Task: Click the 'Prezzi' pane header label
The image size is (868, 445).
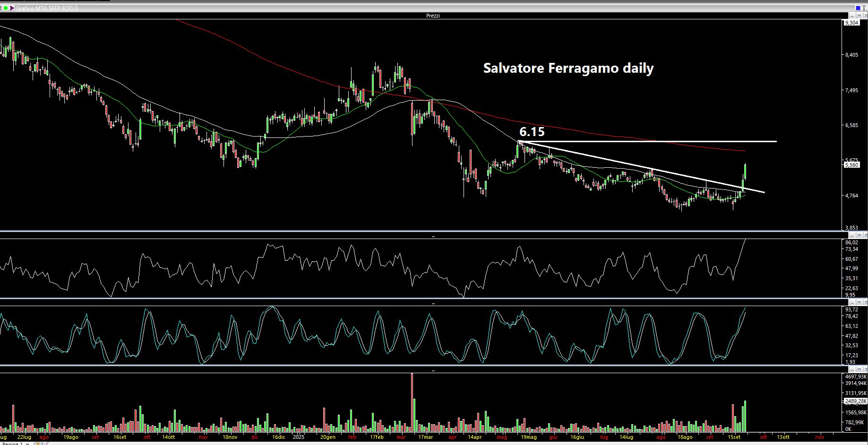Action: (433, 16)
